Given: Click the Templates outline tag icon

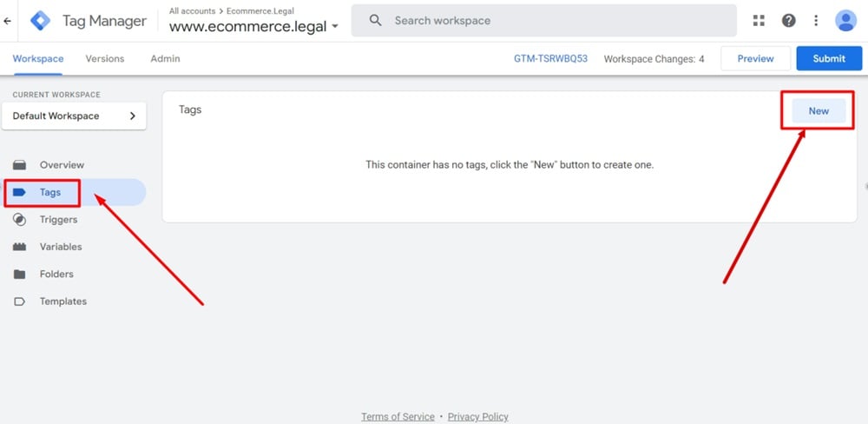Looking at the screenshot, I should pos(19,301).
